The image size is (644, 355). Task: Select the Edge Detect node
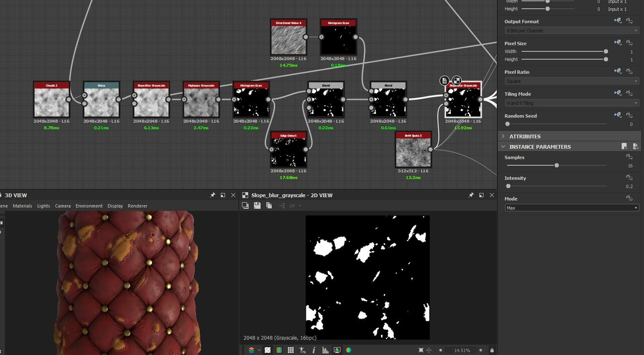pyautogui.click(x=289, y=150)
